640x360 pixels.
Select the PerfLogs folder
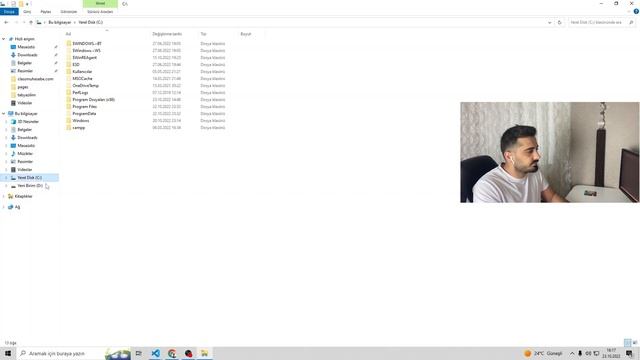80,93
